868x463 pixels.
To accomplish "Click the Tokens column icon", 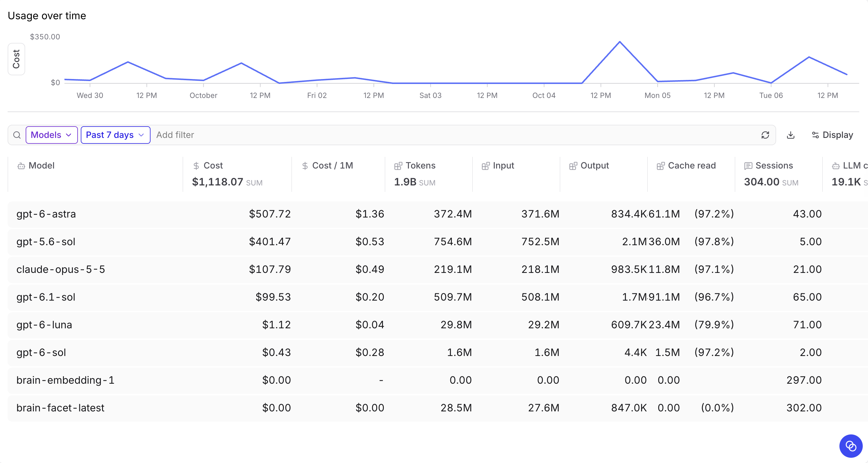I will [398, 166].
